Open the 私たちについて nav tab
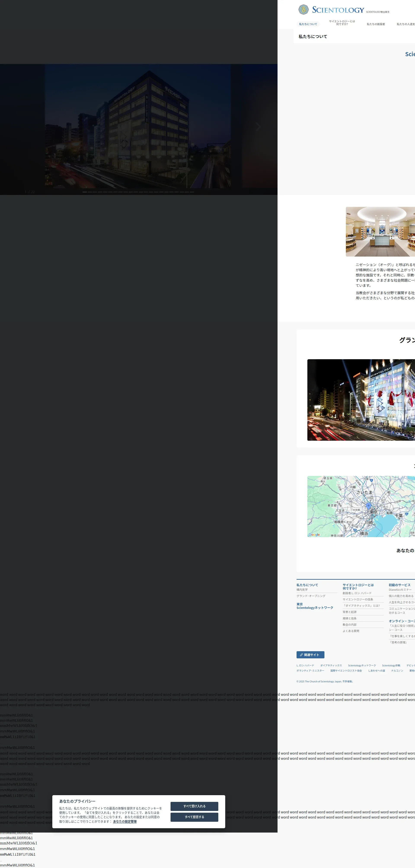415x868 pixels. [308, 24]
